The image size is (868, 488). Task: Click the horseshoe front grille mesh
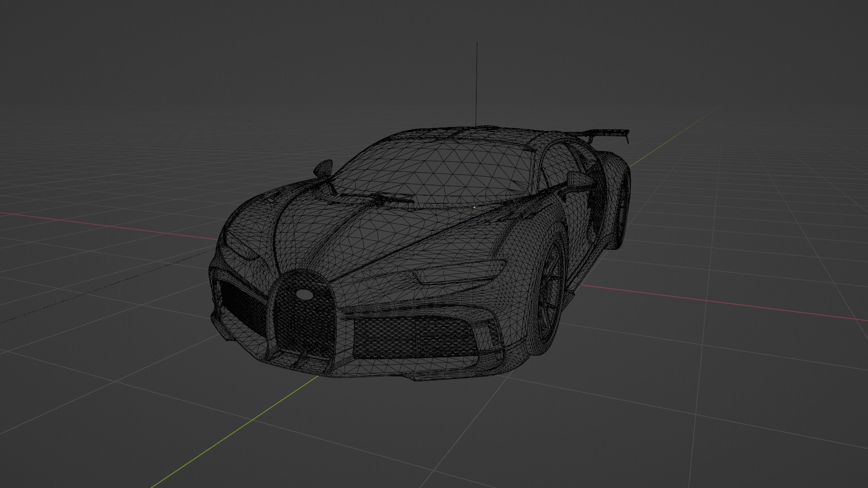click(x=306, y=315)
